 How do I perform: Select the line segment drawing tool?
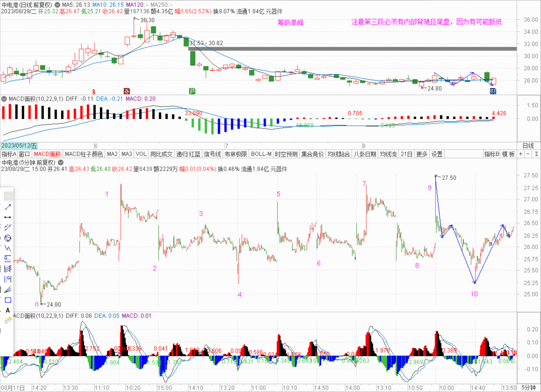8,217
